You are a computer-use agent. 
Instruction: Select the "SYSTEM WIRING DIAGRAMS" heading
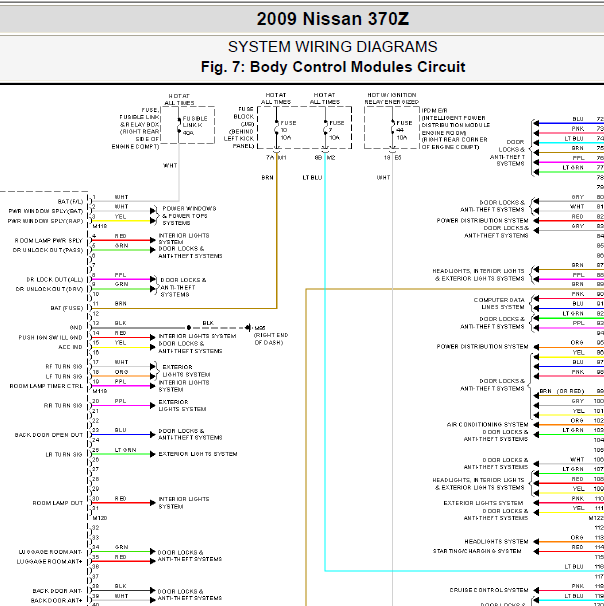tap(333, 47)
